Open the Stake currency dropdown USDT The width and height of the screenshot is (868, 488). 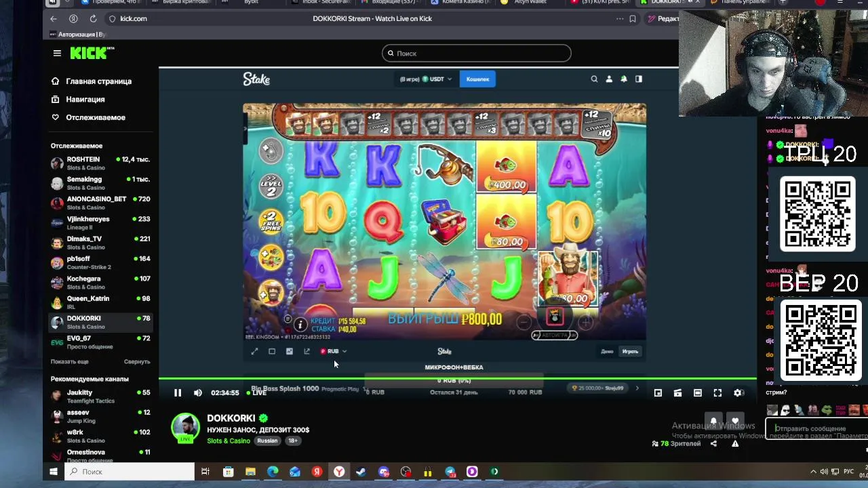(437, 79)
